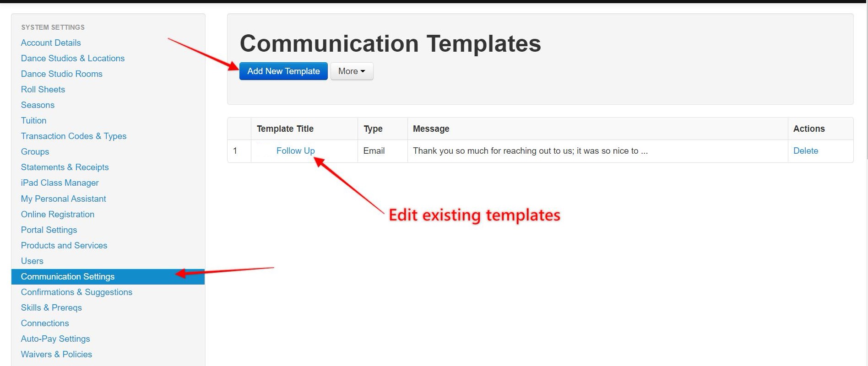Go to Dance Studios & Locations
This screenshot has height=366, width=868.
coord(72,58)
